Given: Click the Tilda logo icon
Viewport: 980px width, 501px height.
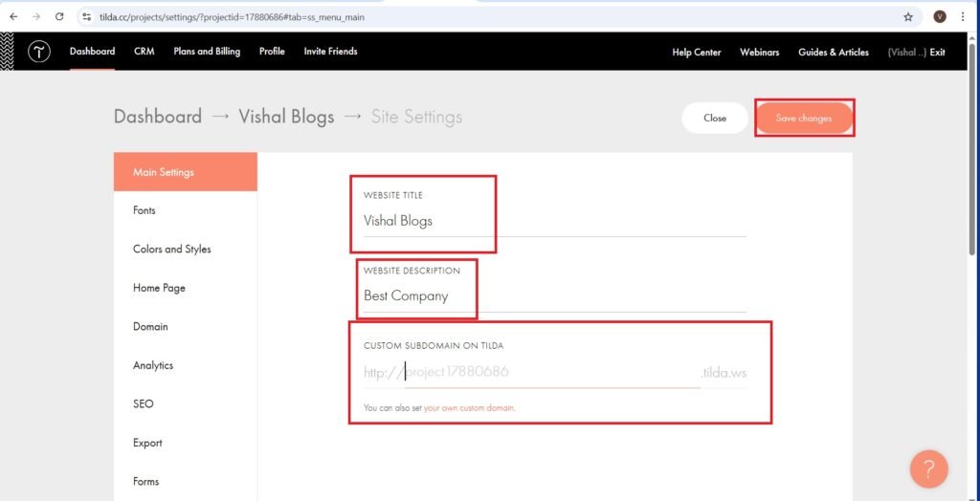Looking at the screenshot, I should coord(38,52).
